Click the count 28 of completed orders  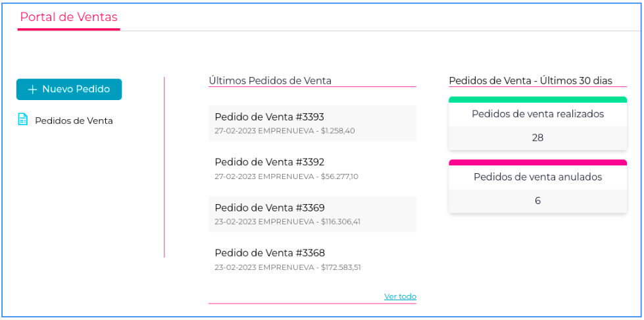tap(537, 138)
